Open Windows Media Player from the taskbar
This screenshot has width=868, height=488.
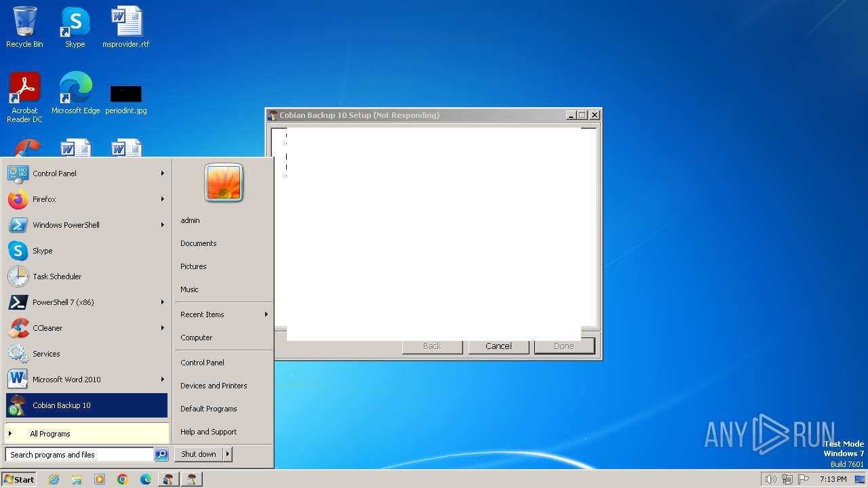tap(100, 479)
